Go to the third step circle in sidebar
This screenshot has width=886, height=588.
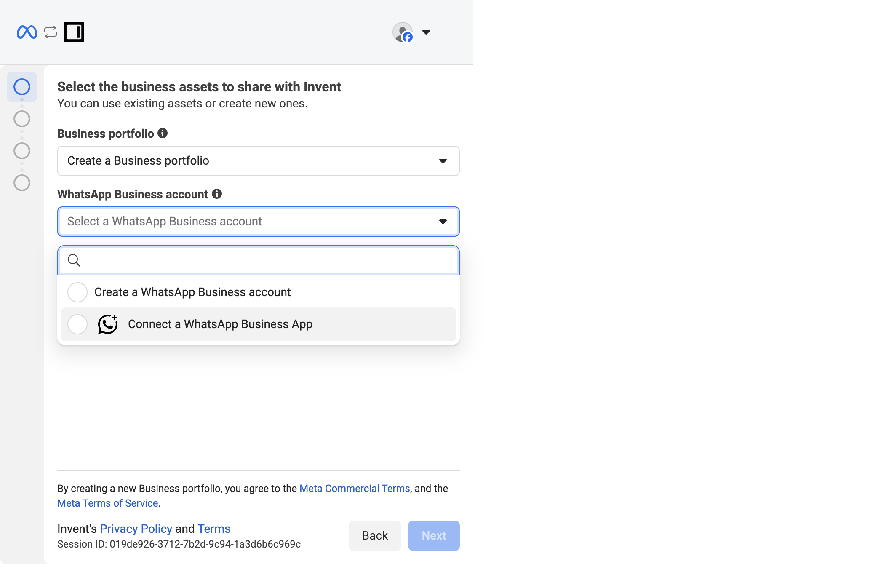pyautogui.click(x=22, y=151)
